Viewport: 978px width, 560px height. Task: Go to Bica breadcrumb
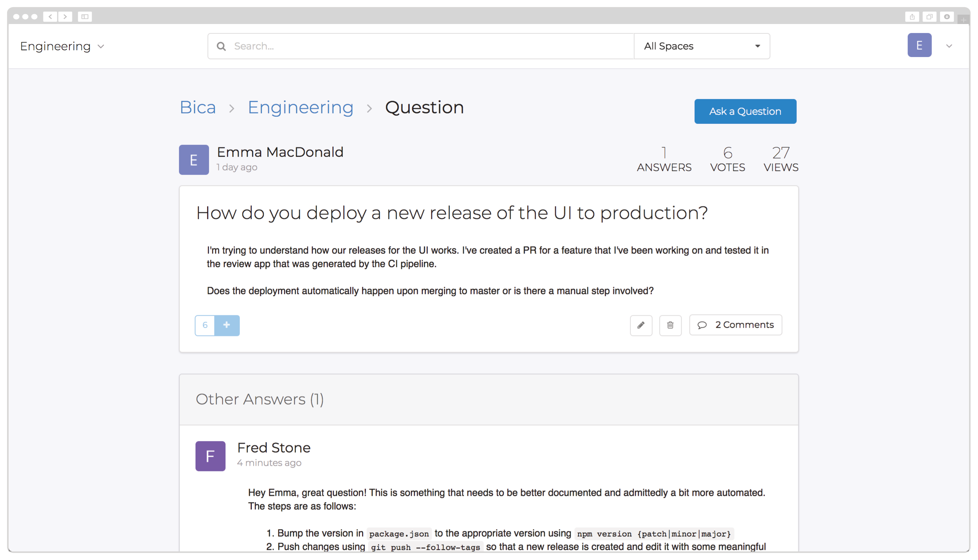[198, 107]
